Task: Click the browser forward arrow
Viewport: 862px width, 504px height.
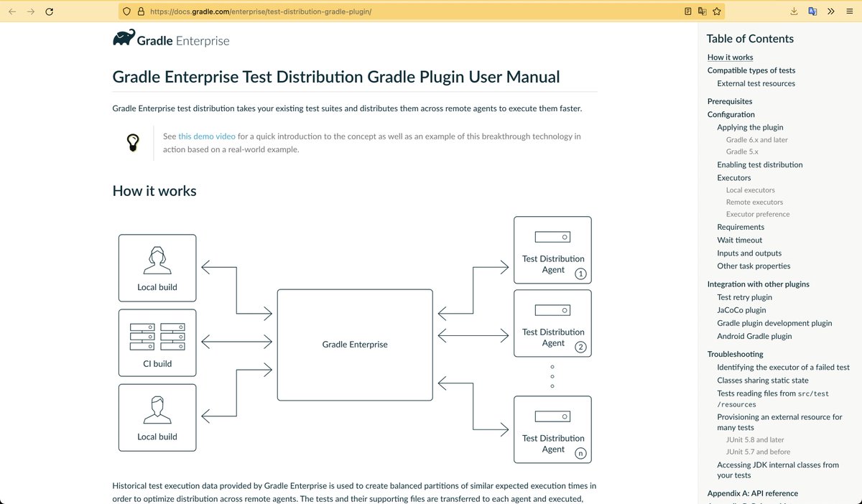Action: click(30, 11)
